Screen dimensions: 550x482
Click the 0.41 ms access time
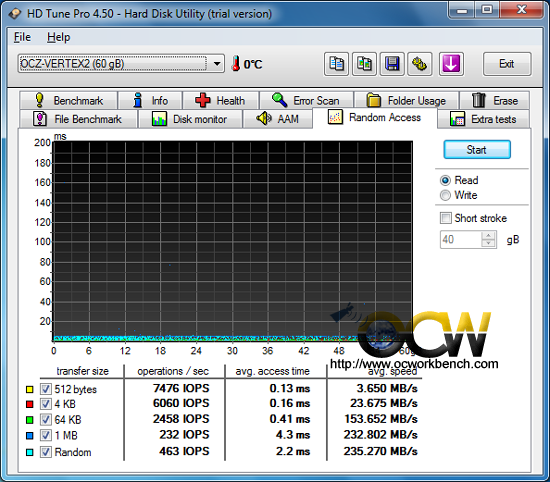coord(290,419)
